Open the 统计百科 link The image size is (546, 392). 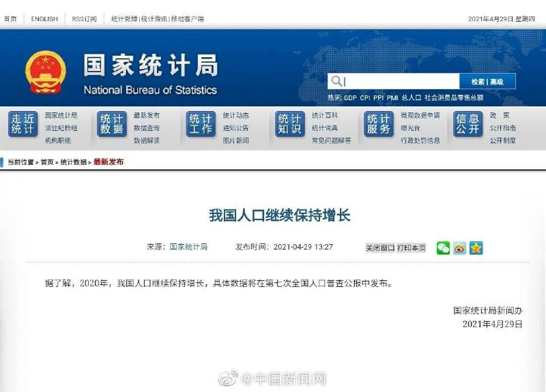coord(325,115)
